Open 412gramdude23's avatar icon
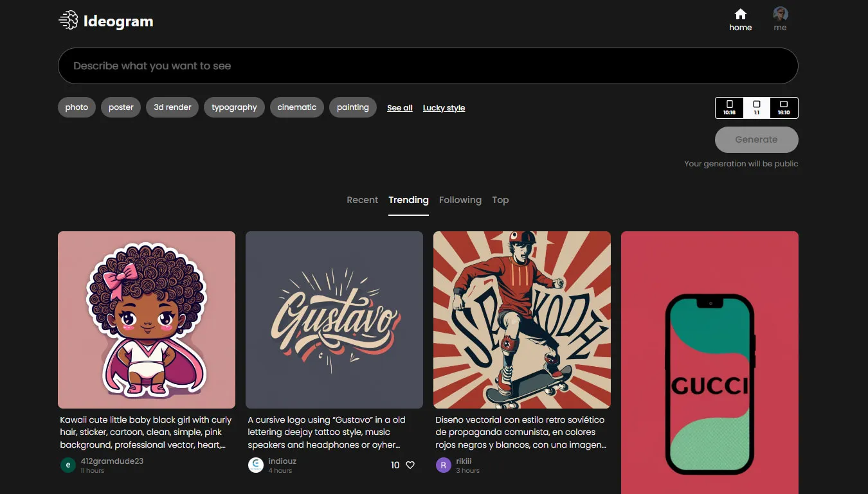868x494 pixels. click(x=68, y=465)
